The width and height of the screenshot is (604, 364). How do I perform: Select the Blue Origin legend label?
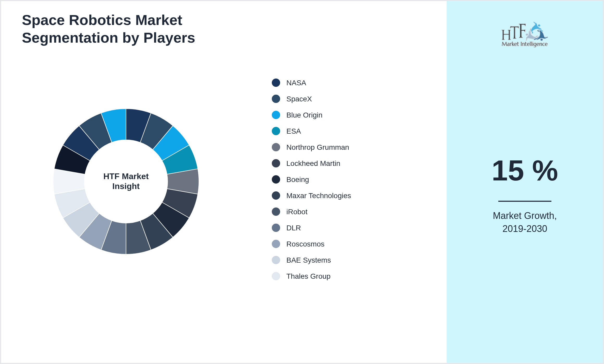pyautogui.click(x=304, y=115)
